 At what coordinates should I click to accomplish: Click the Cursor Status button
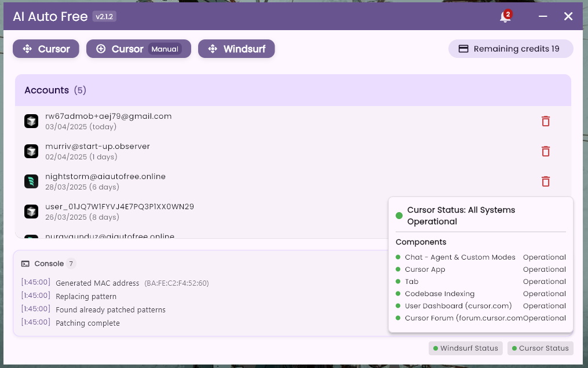540,348
